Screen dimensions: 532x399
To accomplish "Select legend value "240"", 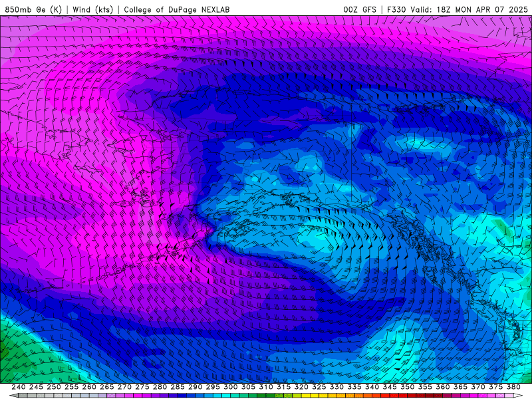I will (x=19, y=387).
